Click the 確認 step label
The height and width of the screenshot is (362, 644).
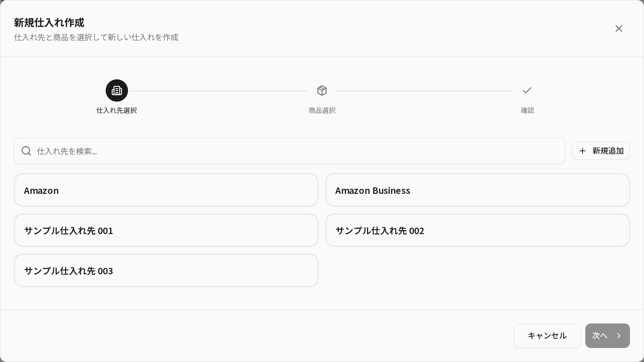point(527,110)
